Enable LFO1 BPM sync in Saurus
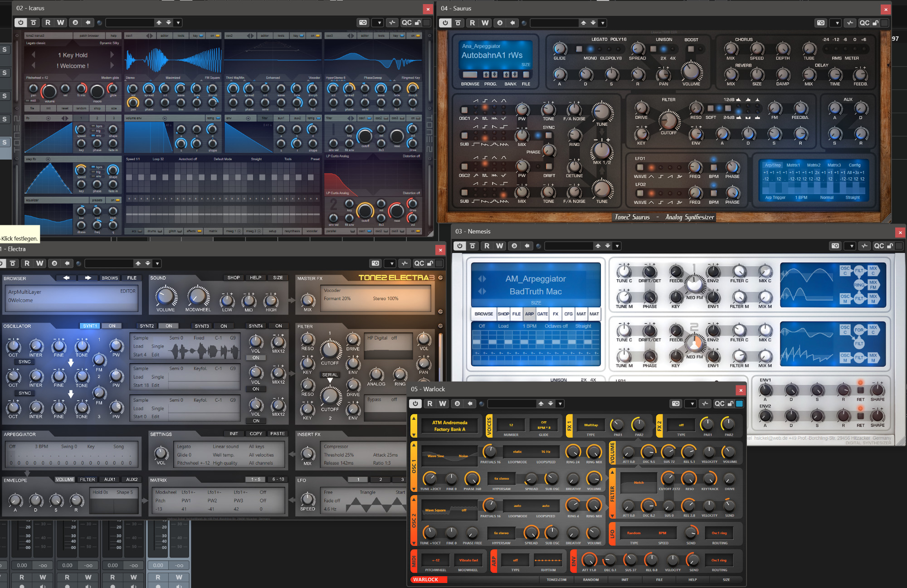The width and height of the screenshot is (907, 588). coord(713,168)
